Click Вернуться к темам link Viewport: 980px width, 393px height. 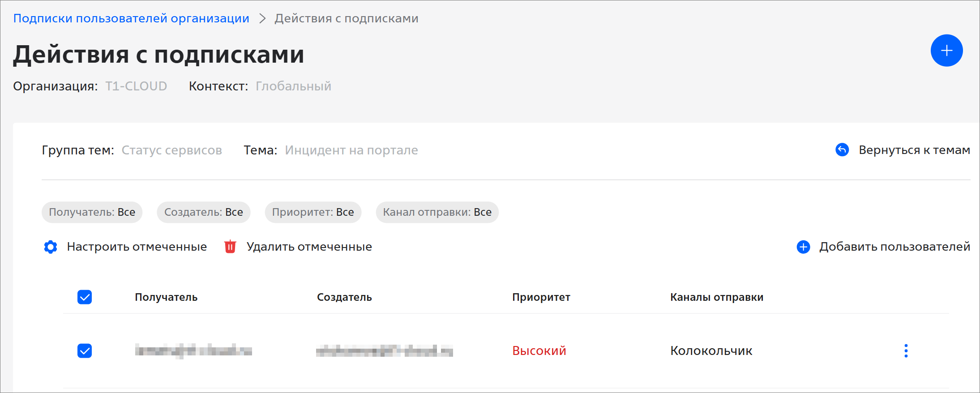coord(914,150)
